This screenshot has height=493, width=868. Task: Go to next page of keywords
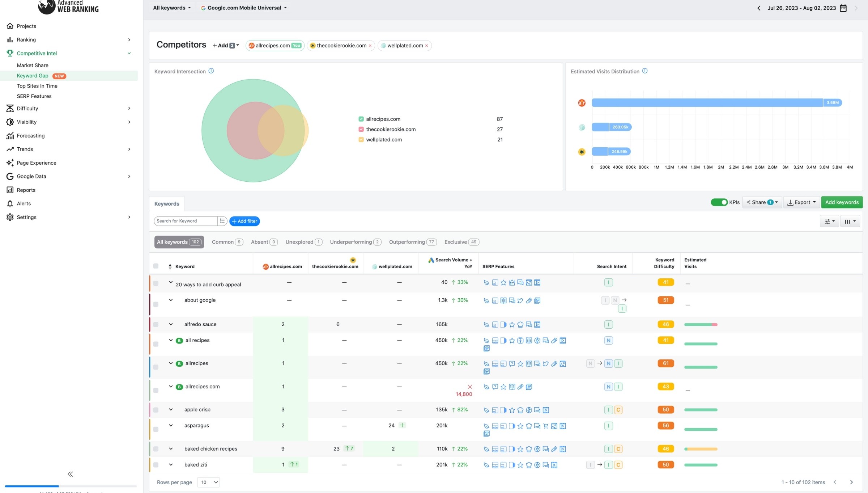click(x=851, y=482)
